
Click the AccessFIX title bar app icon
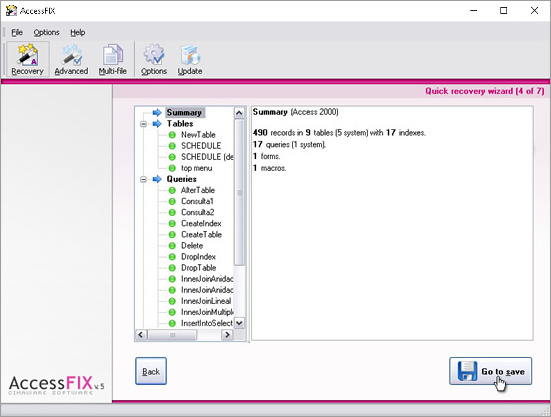tap(11, 11)
